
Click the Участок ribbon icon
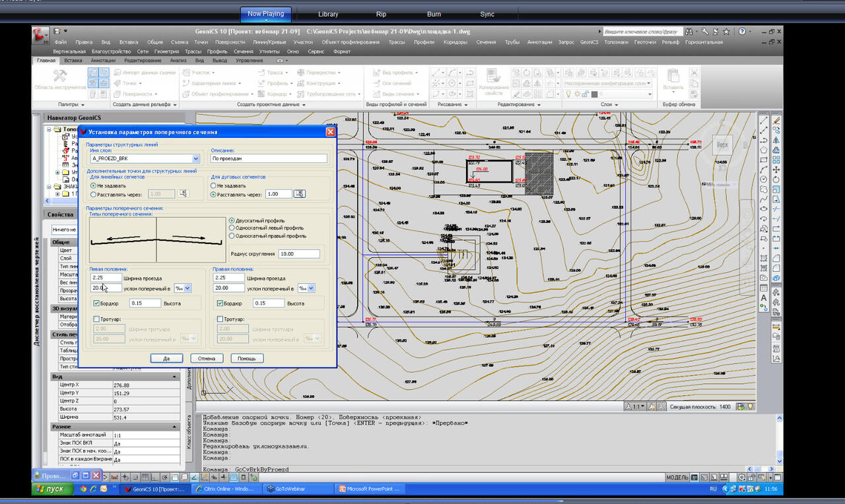[186, 73]
